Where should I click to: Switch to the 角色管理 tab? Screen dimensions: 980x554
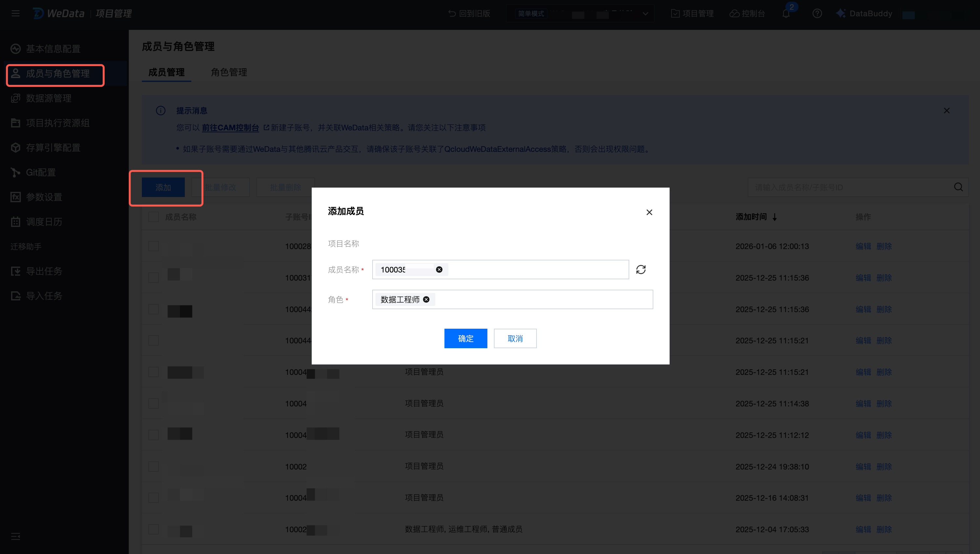229,72
